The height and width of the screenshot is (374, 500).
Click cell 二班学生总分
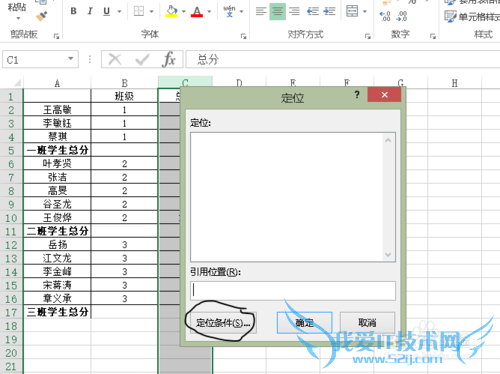pyautogui.click(x=57, y=231)
